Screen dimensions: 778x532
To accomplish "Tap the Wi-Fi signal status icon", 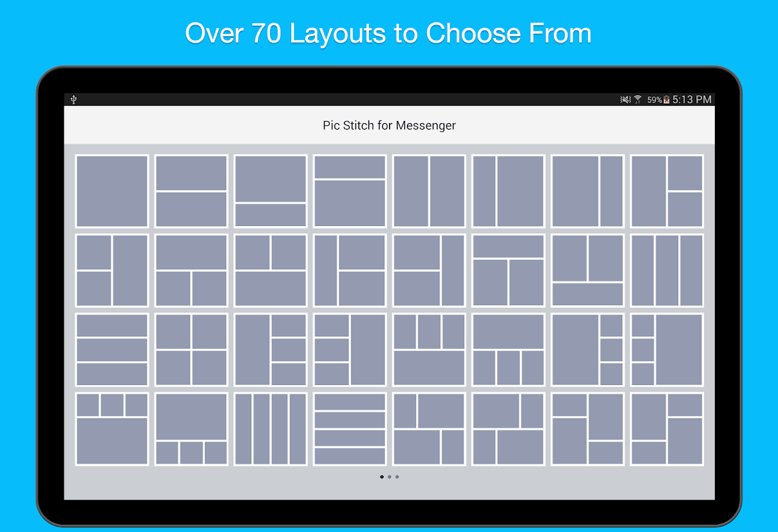I will tap(638, 100).
